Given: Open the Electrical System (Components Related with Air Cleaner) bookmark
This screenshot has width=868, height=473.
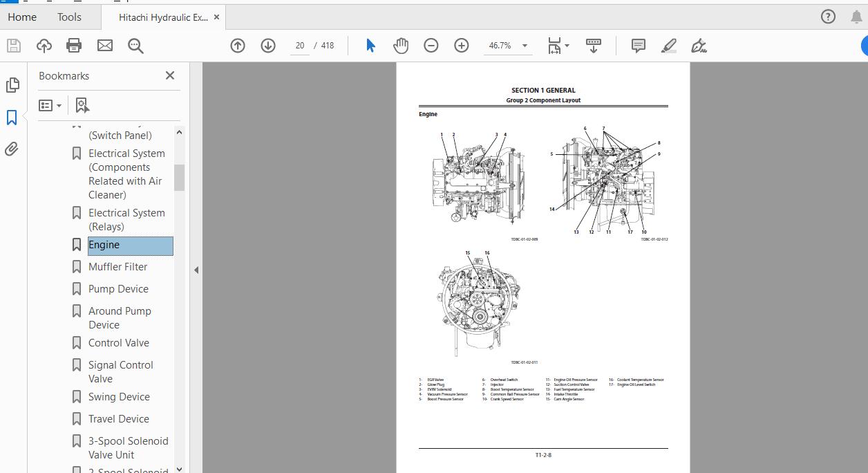Looking at the screenshot, I should [x=127, y=174].
